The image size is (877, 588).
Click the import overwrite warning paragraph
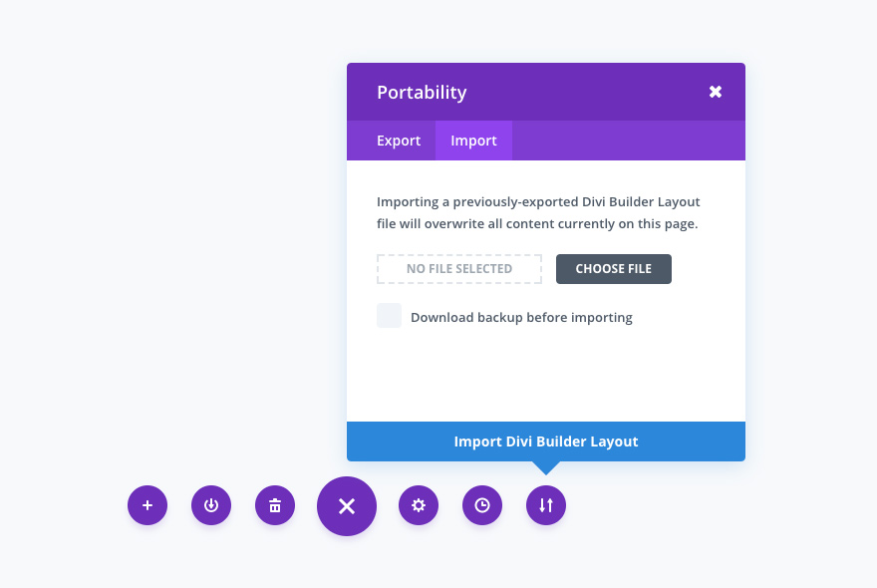coord(538,212)
